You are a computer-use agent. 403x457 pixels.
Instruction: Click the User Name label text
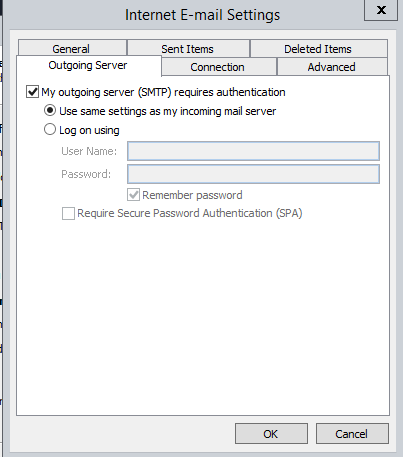(x=89, y=151)
